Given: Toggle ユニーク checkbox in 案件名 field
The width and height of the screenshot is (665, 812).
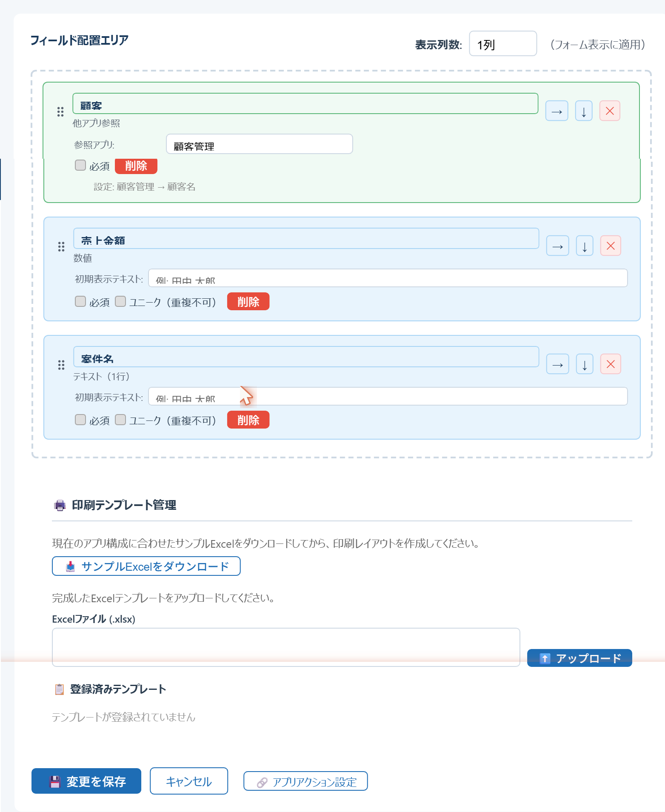Looking at the screenshot, I should coord(120,420).
